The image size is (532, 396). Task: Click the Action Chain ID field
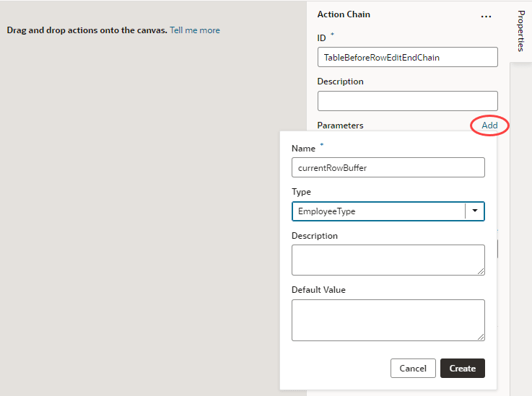click(x=407, y=57)
